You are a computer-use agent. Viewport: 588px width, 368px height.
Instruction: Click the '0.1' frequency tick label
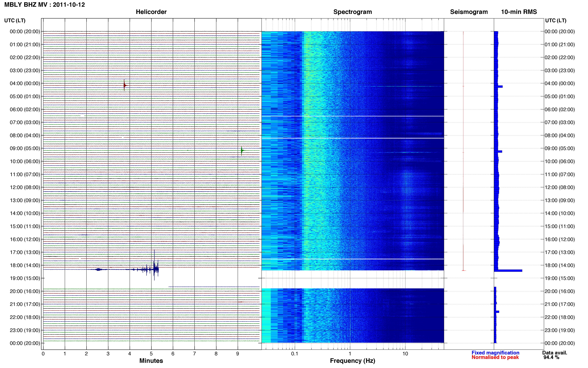[295, 354]
